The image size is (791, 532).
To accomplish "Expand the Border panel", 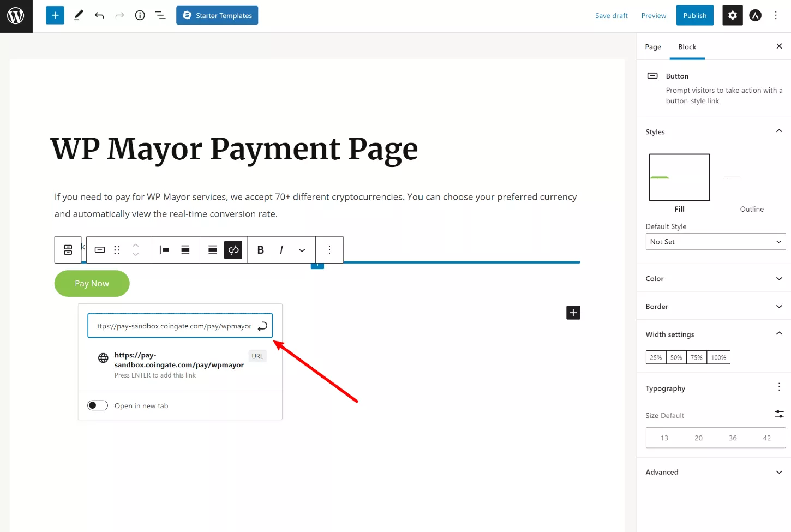I will tap(715, 306).
